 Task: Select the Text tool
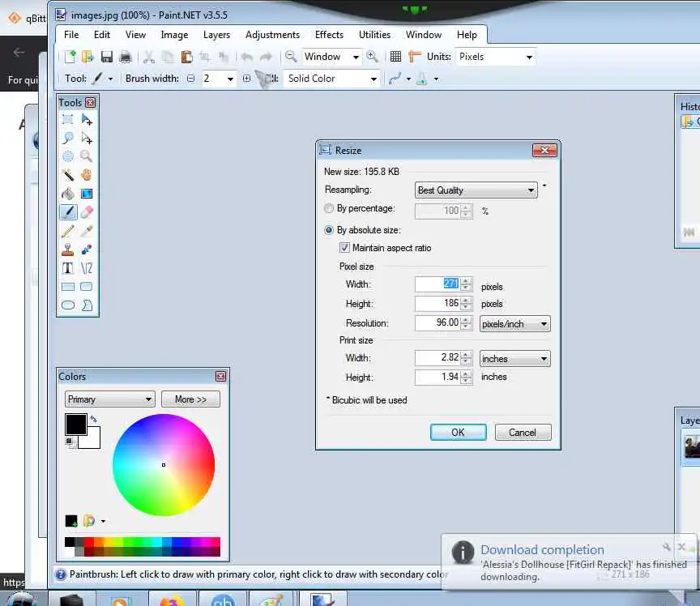coord(67,268)
